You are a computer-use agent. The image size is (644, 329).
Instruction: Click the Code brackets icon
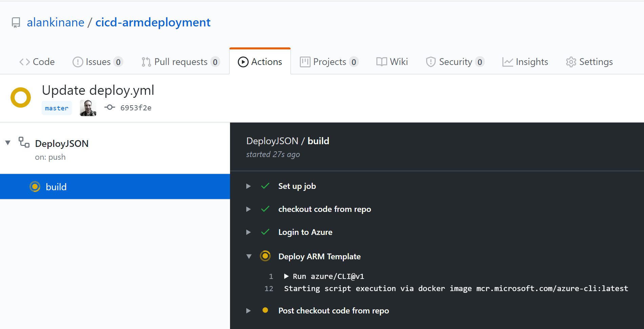tap(25, 62)
